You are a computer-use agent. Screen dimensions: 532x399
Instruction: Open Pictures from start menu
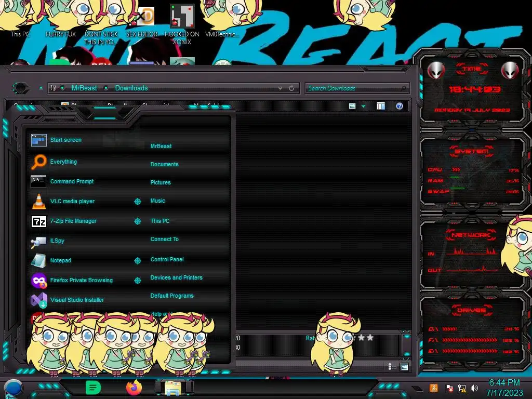pos(161,182)
